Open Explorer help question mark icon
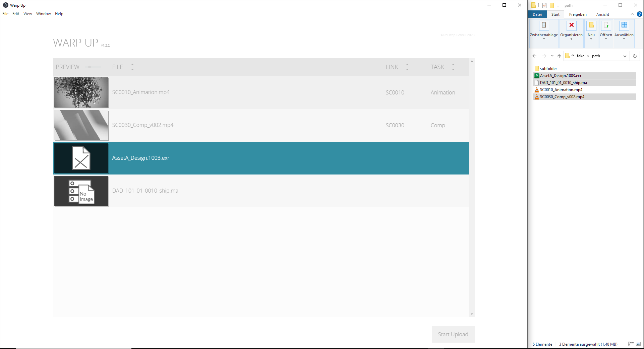This screenshot has height=349, width=644. (639, 14)
